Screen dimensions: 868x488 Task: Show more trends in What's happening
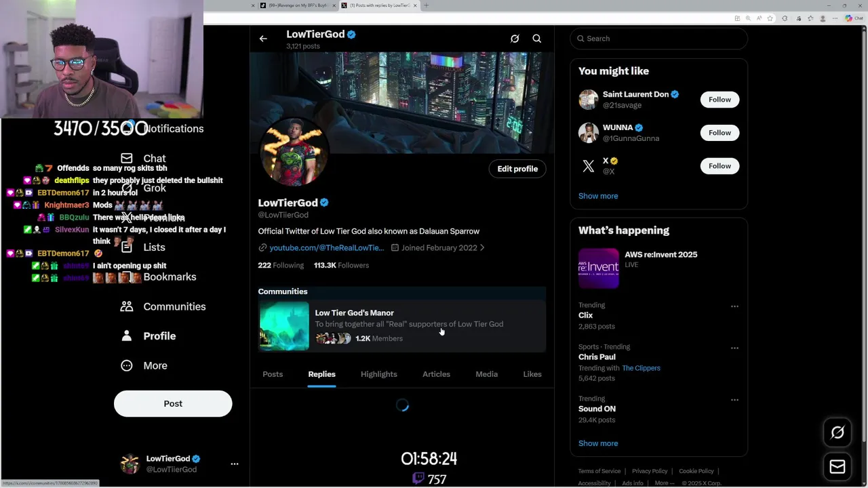[598, 443]
